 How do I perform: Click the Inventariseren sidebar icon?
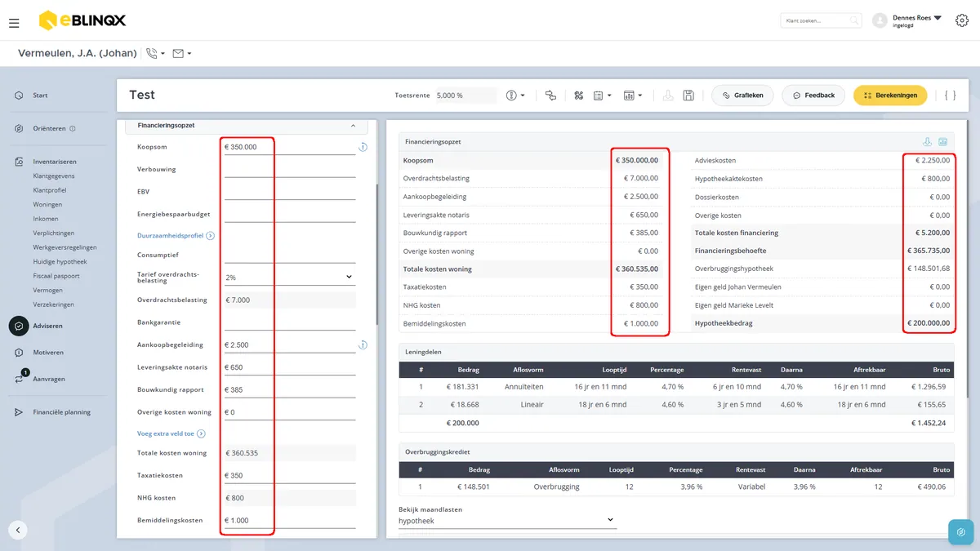coord(18,162)
